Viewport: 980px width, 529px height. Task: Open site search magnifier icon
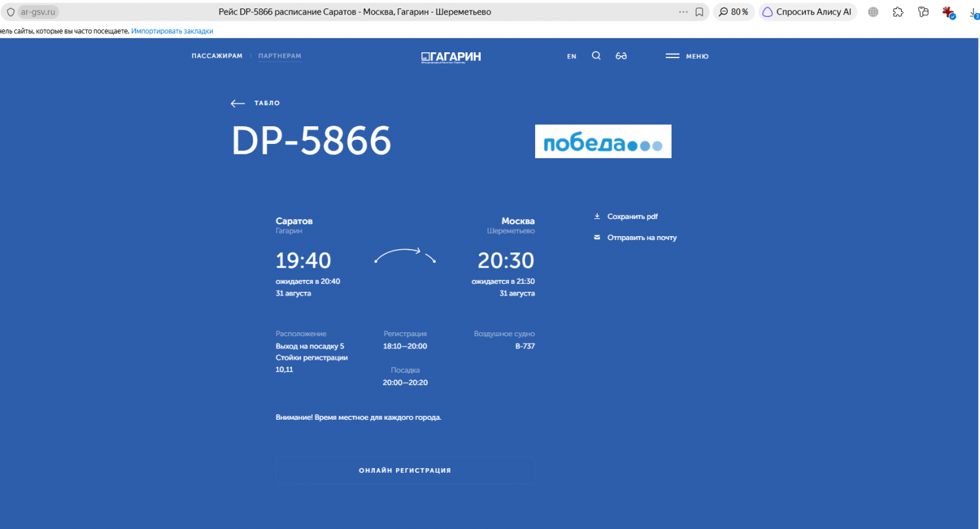[596, 56]
